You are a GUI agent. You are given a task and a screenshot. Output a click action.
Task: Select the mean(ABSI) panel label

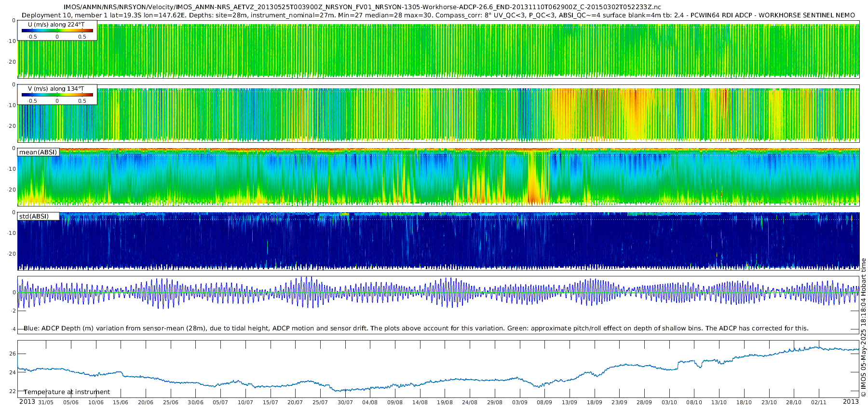pyautogui.click(x=38, y=152)
